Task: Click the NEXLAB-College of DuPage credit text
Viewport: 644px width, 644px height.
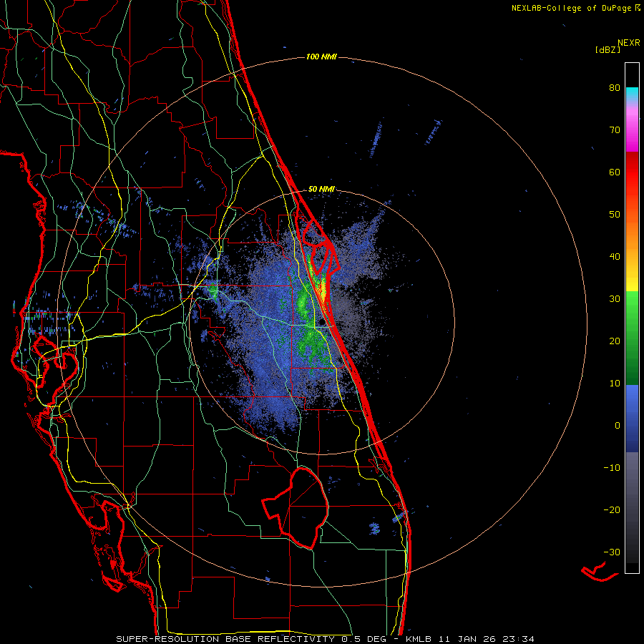Action: (x=571, y=8)
